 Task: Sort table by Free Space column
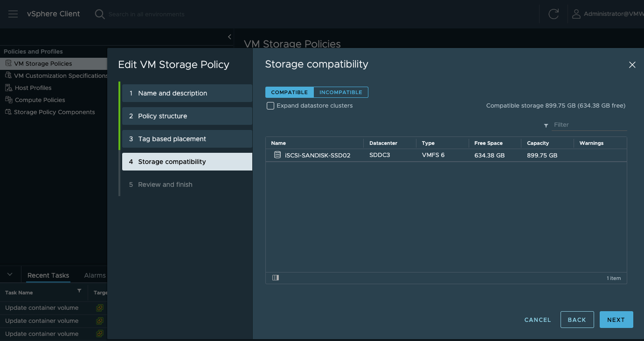(488, 143)
